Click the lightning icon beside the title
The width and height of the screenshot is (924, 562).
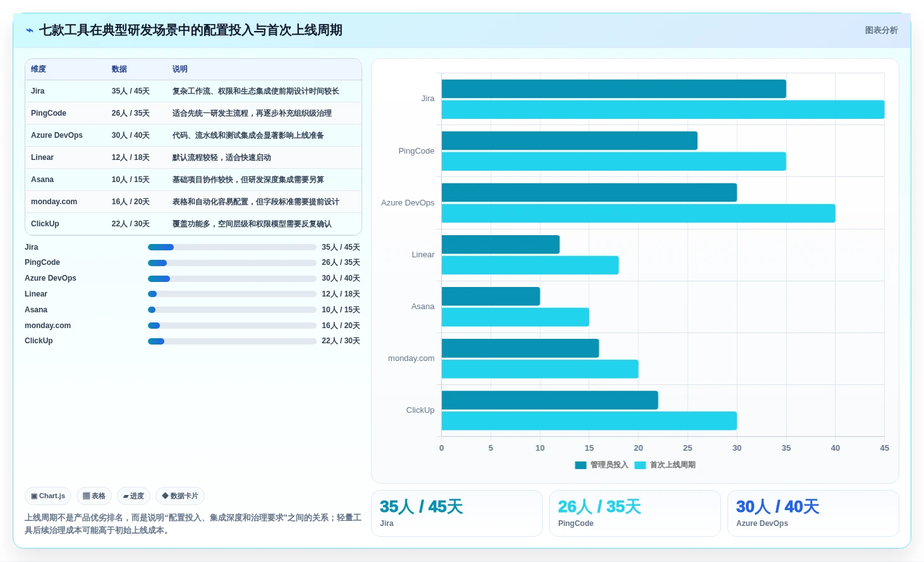pyautogui.click(x=30, y=30)
